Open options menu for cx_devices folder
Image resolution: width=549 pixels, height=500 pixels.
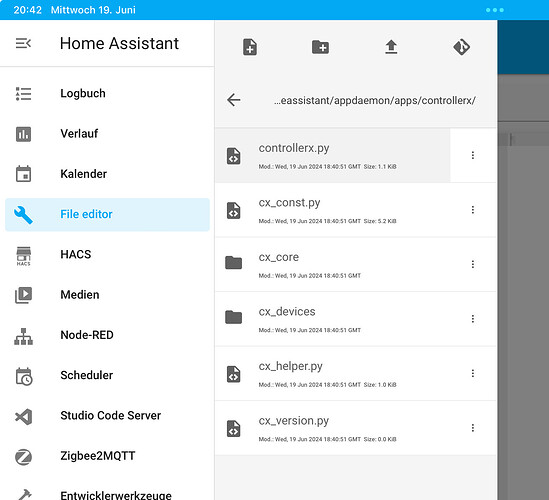click(x=473, y=319)
